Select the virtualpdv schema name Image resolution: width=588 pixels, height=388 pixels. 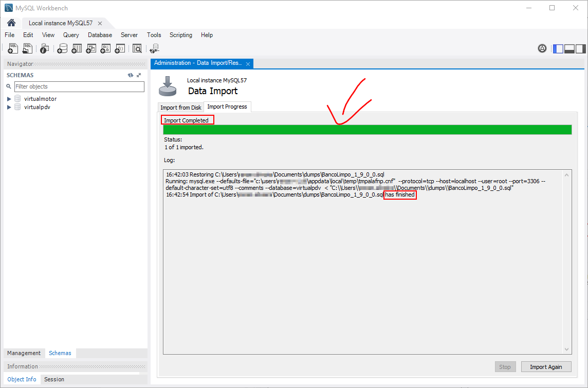click(37, 107)
